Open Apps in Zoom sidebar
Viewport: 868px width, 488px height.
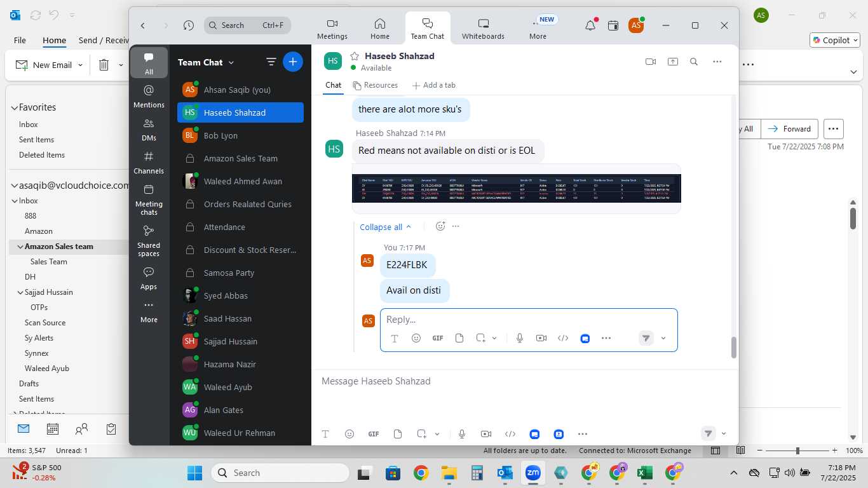149,278
